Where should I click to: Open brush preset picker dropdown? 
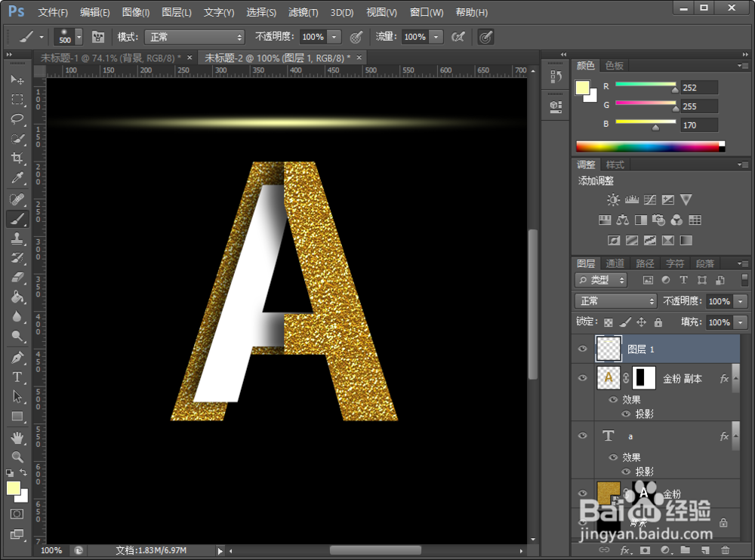(x=79, y=36)
